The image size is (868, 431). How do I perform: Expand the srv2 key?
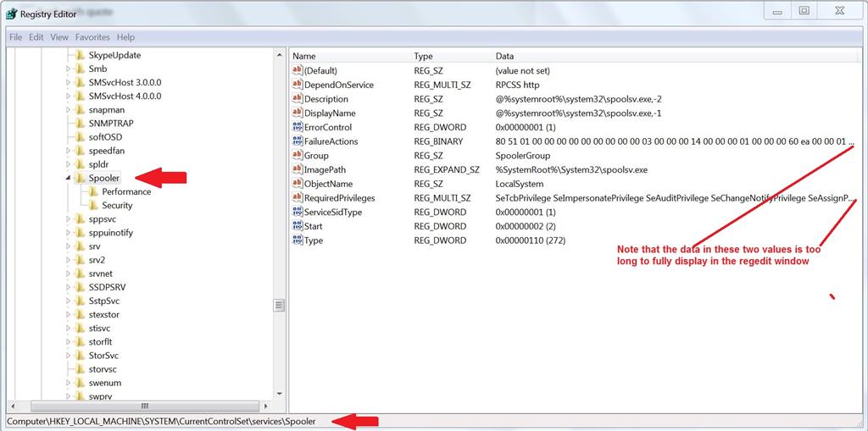click(68, 260)
